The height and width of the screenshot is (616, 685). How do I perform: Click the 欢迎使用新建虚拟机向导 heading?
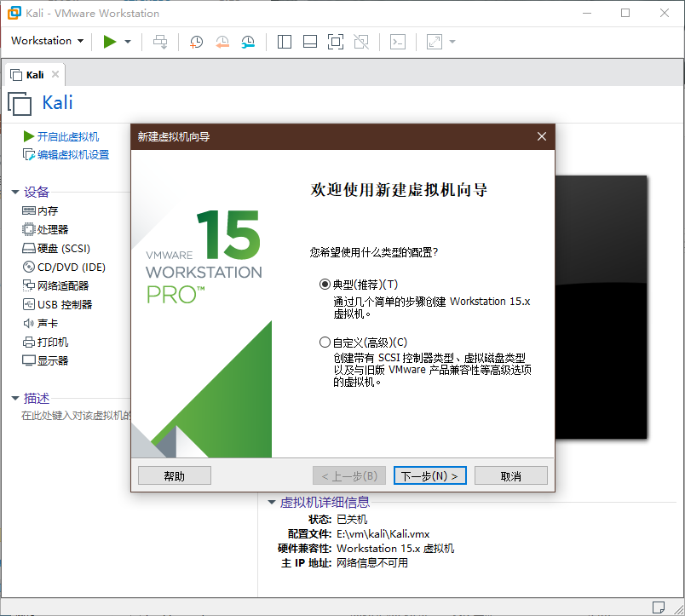point(399,190)
